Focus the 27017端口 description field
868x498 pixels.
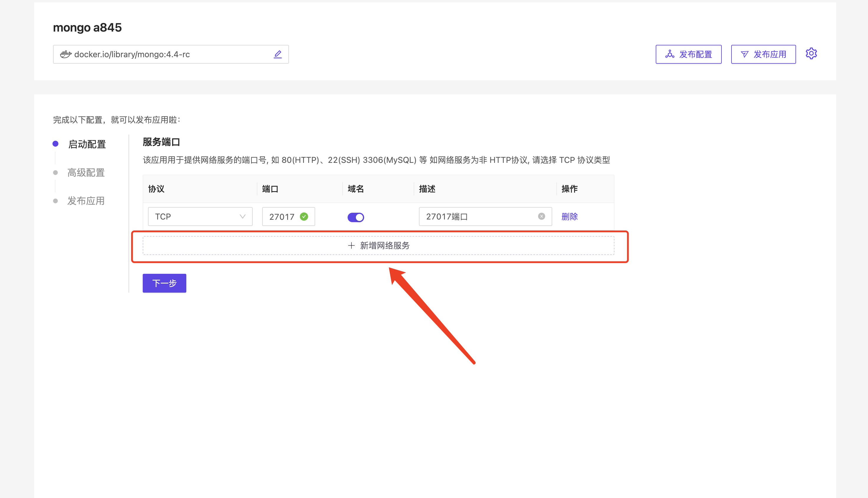pyautogui.click(x=479, y=217)
